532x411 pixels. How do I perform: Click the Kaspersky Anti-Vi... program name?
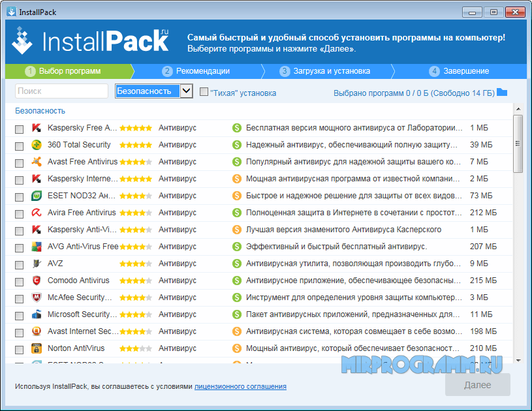coord(82,230)
